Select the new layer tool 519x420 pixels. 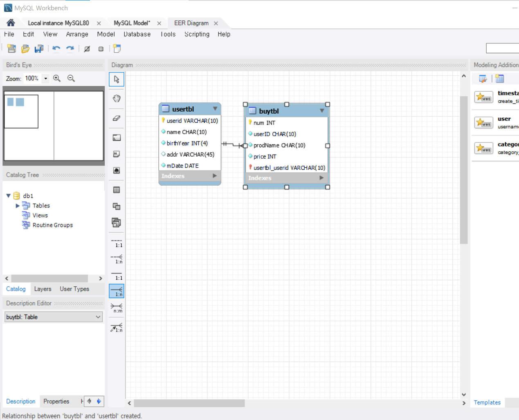[117, 138]
